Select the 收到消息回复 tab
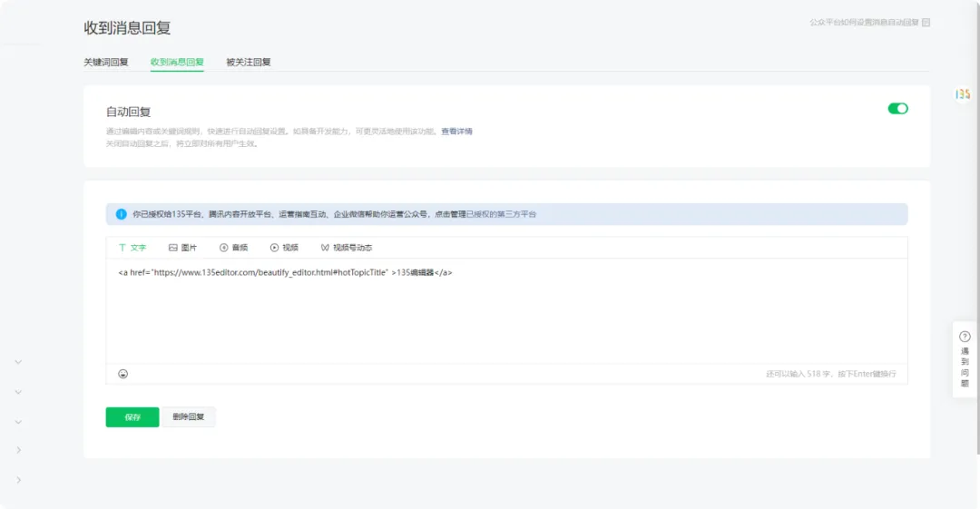This screenshot has height=509, width=980. [177, 62]
